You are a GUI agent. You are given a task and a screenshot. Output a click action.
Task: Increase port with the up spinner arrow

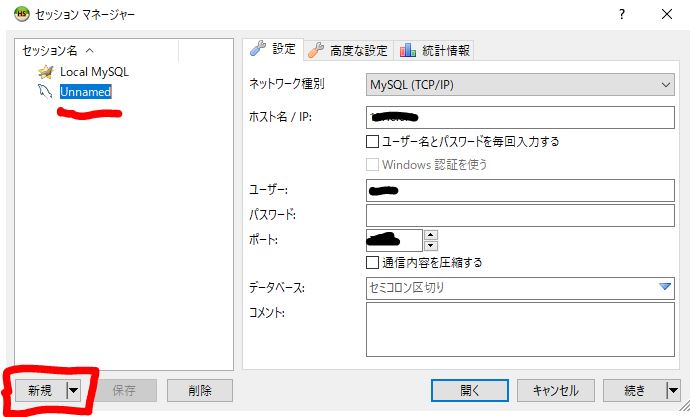coord(430,235)
